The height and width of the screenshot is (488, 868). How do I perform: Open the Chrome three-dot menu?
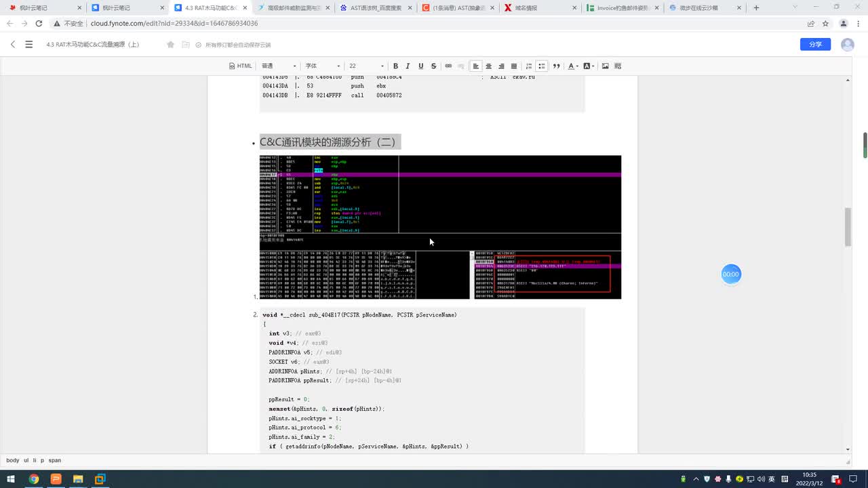point(859,23)
